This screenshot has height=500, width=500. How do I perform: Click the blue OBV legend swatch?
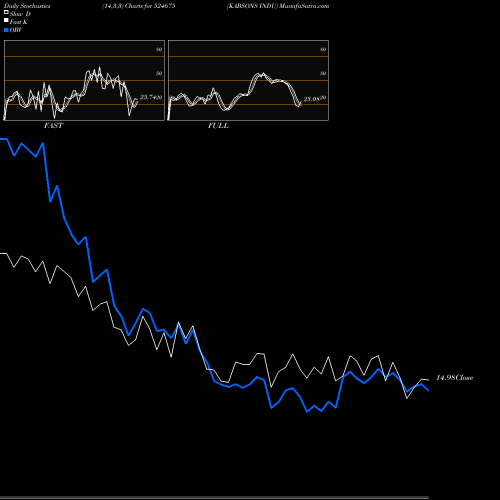click(6, 30)
